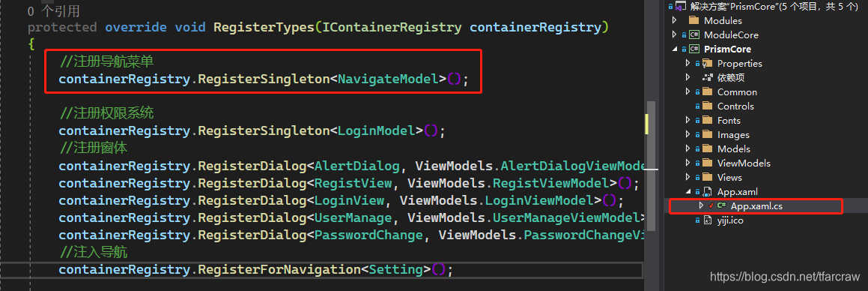This screenshot has height=291, width=868.
Task: Select the Controls folder label
Action: pos(735,106)
